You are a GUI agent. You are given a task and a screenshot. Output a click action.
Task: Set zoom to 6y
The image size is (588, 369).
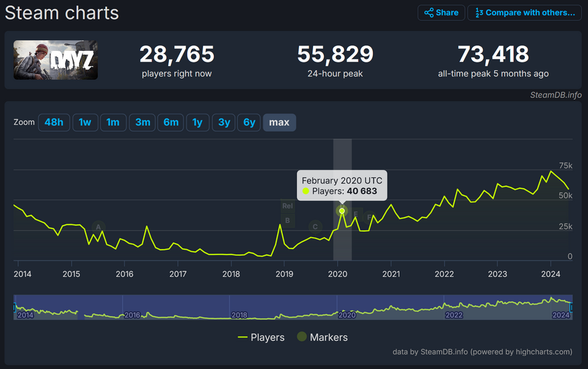pyautogui.click(x=249, y=123)
